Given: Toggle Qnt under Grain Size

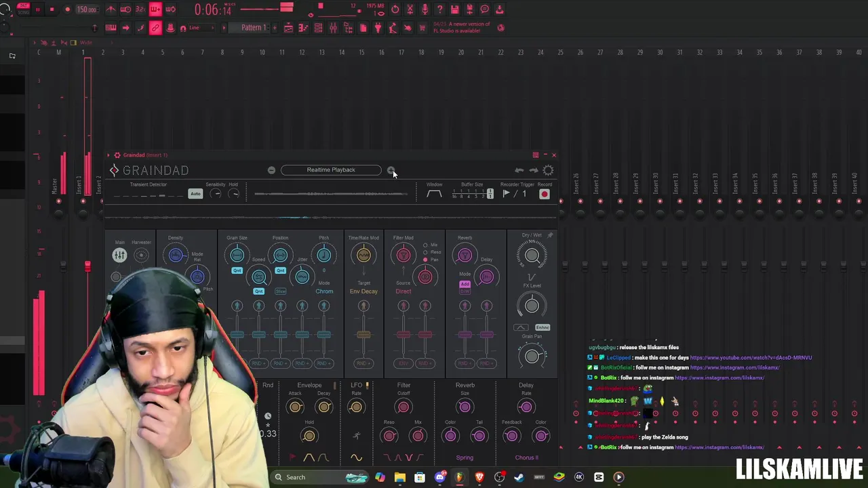Looking at the screenshot, I should (237, 270).
